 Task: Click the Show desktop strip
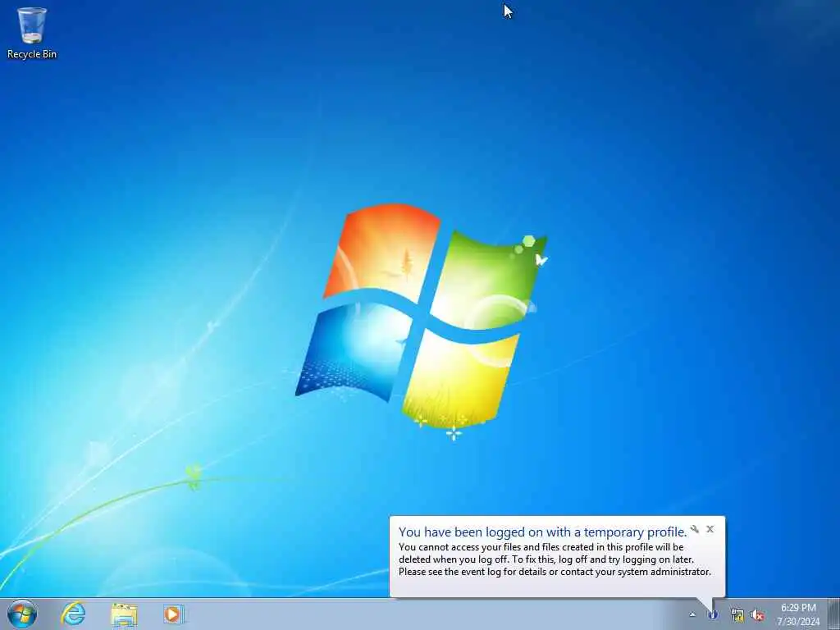click(833, 614)
